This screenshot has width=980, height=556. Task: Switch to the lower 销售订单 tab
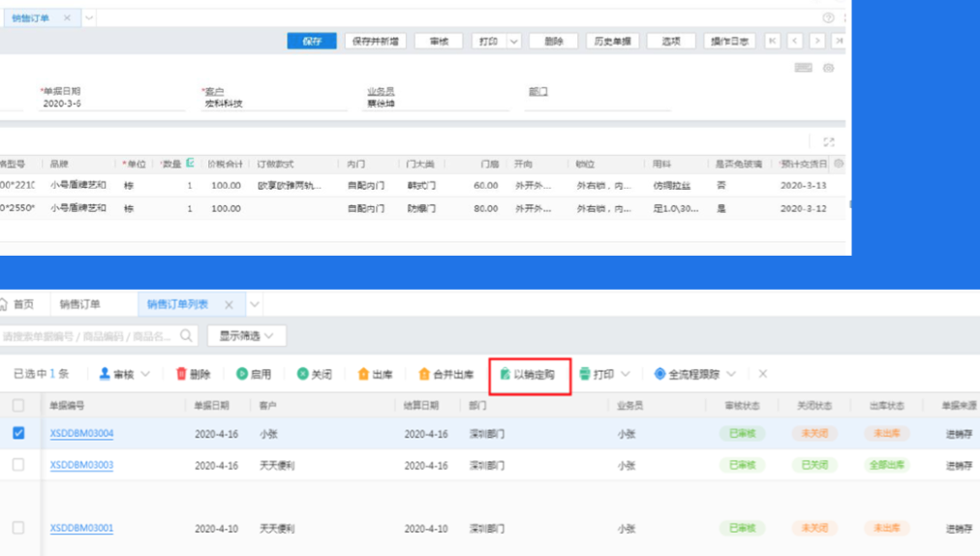pos(79,304)
